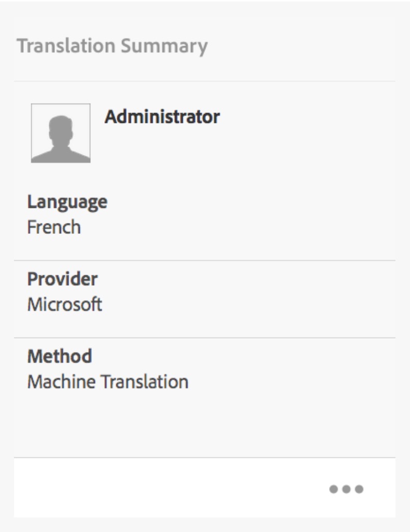
Task: Select the French language value
Action: pos(54,227)
